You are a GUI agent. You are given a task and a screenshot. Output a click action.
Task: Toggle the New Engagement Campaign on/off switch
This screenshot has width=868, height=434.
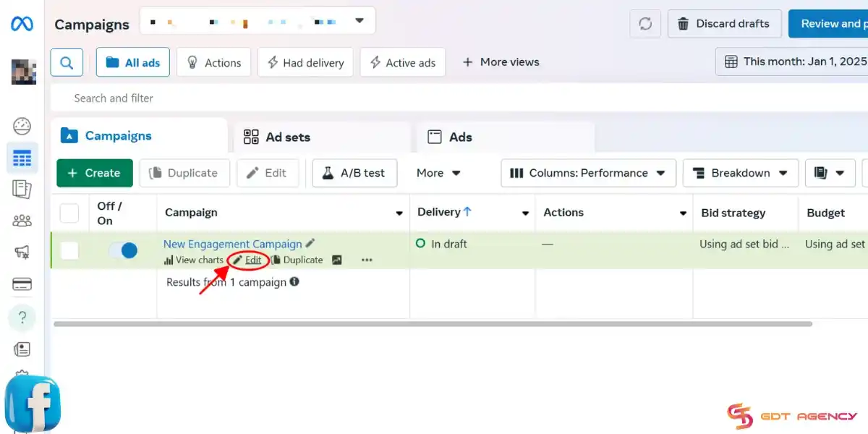(x=123, y=250)
